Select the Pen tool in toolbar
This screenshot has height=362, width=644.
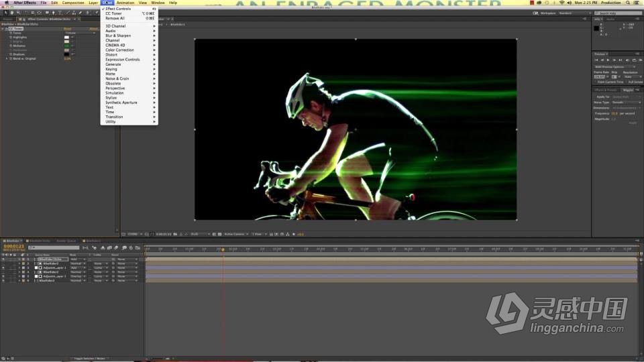click(x=54, y=13)
